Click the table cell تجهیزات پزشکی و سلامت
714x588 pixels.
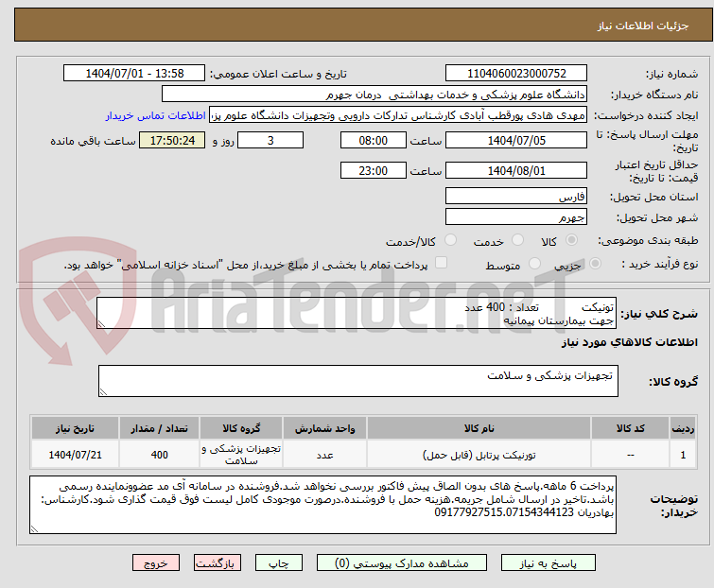click(241, 455)
